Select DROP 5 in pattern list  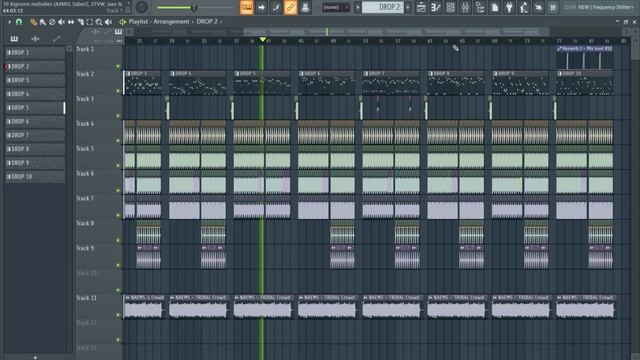click(x=35, y=108)
